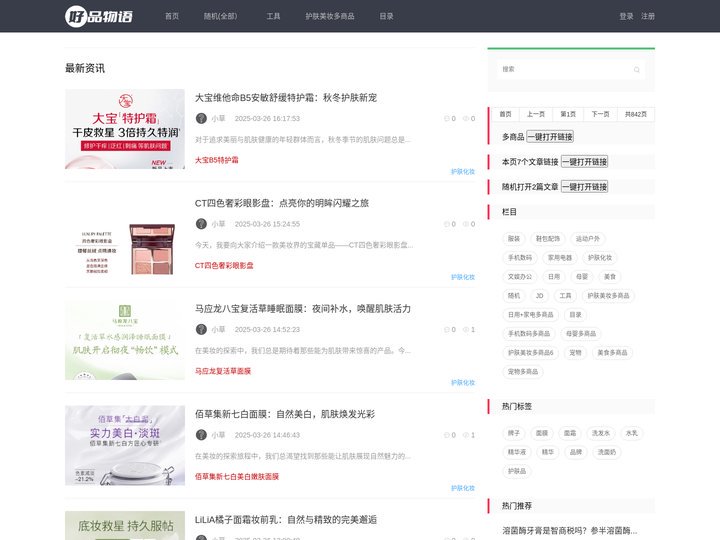720x540 pixels.
Task: Click author avatar on CT四色奢彩眼影盘 article
Action: tap(201, 224)
